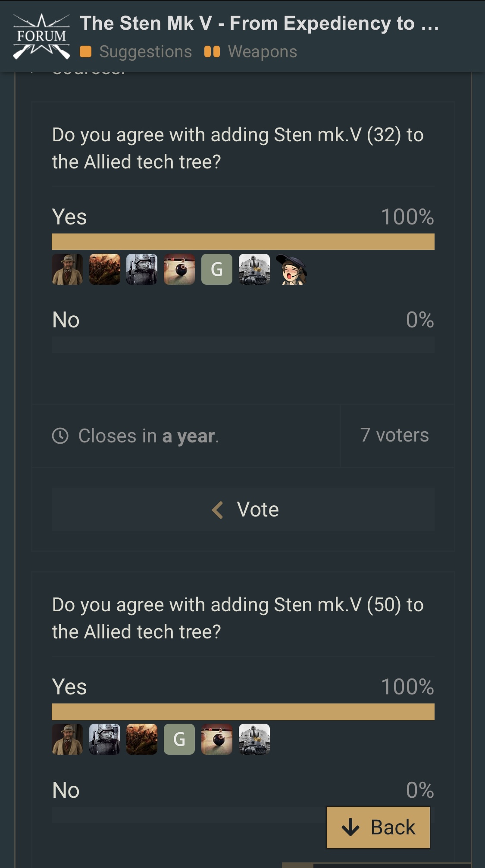Click the tank avatar in second poll

point(254,739)
